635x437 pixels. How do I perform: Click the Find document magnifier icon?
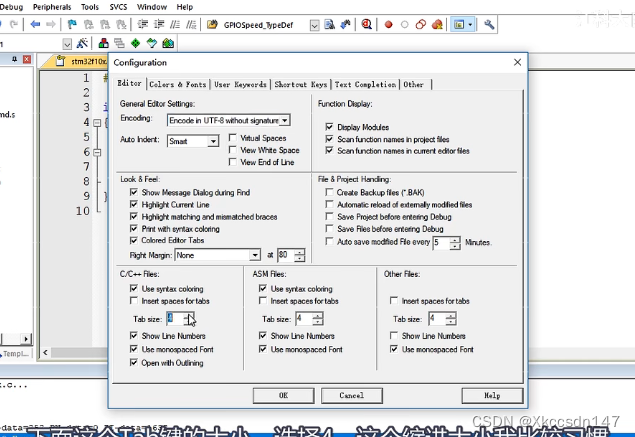click(330, 25)
